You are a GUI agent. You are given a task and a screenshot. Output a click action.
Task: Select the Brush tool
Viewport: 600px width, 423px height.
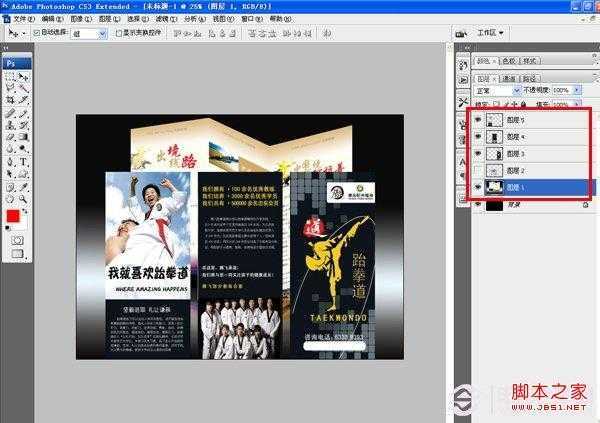[23, 113]
